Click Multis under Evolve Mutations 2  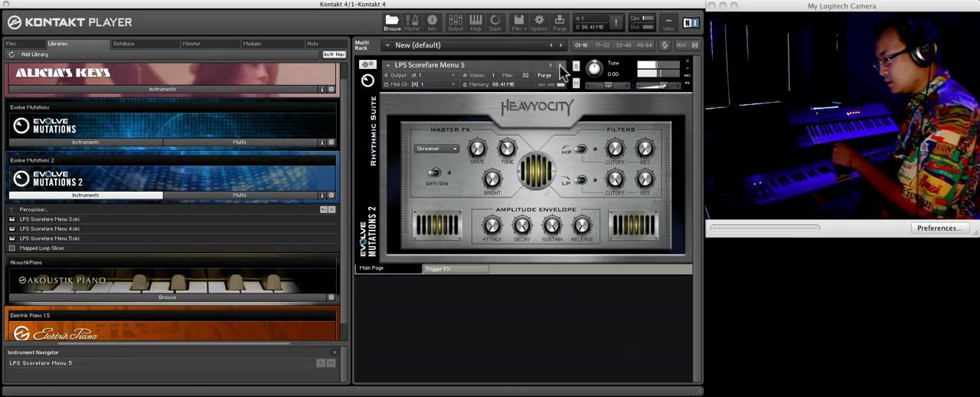[x=240, y=195]
